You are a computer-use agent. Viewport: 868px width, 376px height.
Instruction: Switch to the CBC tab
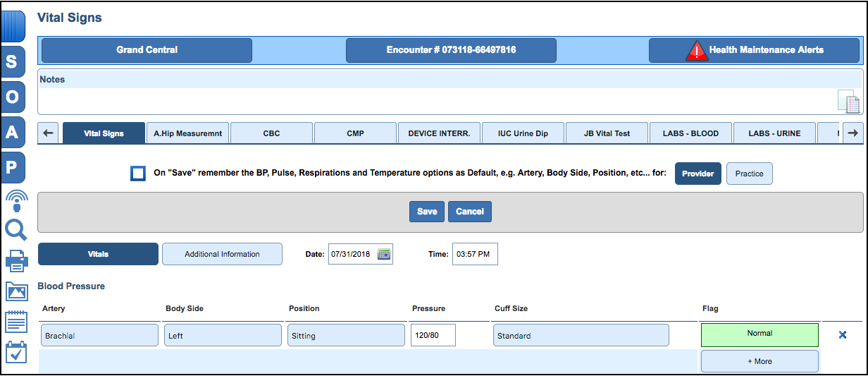[271, 133]
